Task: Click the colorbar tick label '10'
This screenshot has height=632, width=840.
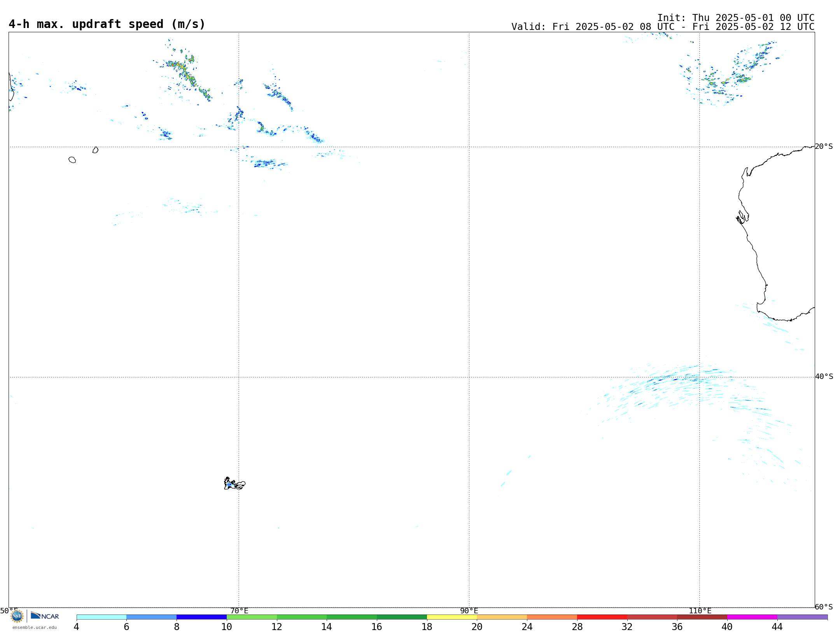Action: (x=227, y=627)
